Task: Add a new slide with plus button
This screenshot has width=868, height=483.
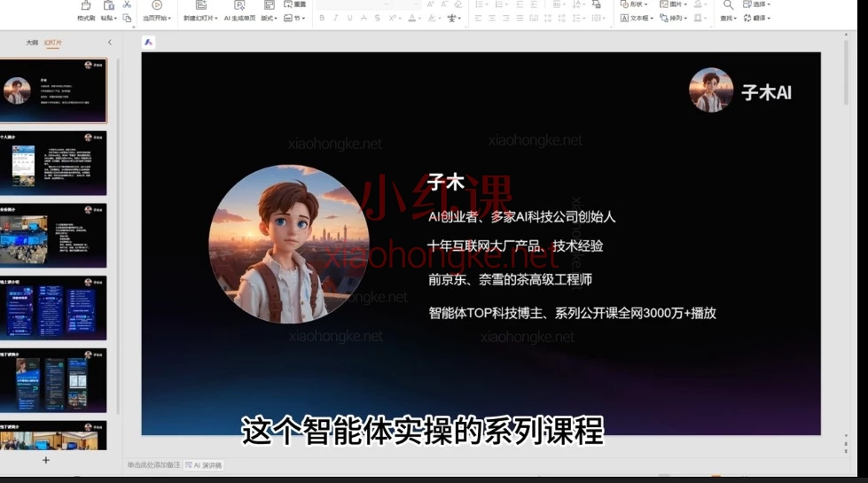Action: tap(46, 460)
